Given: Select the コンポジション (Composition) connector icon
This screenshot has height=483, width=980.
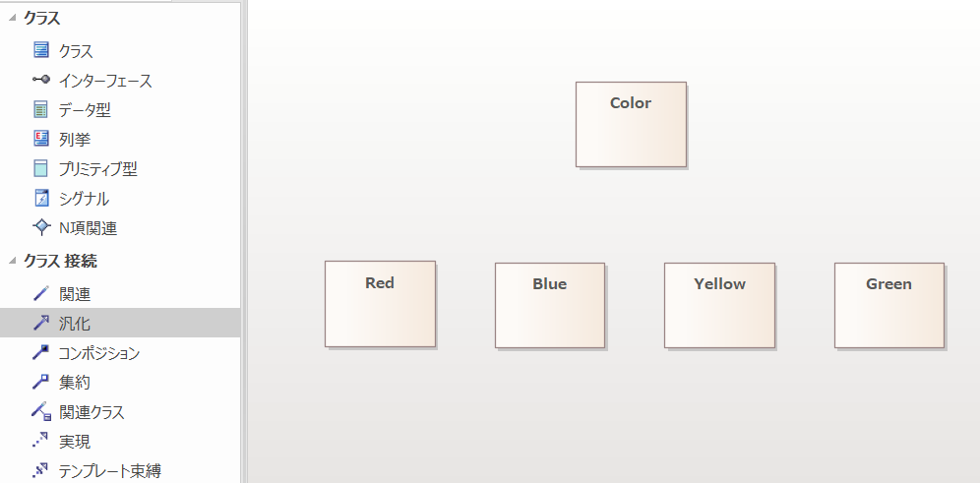Looking at the screenshot, I should tap(40, 352).
